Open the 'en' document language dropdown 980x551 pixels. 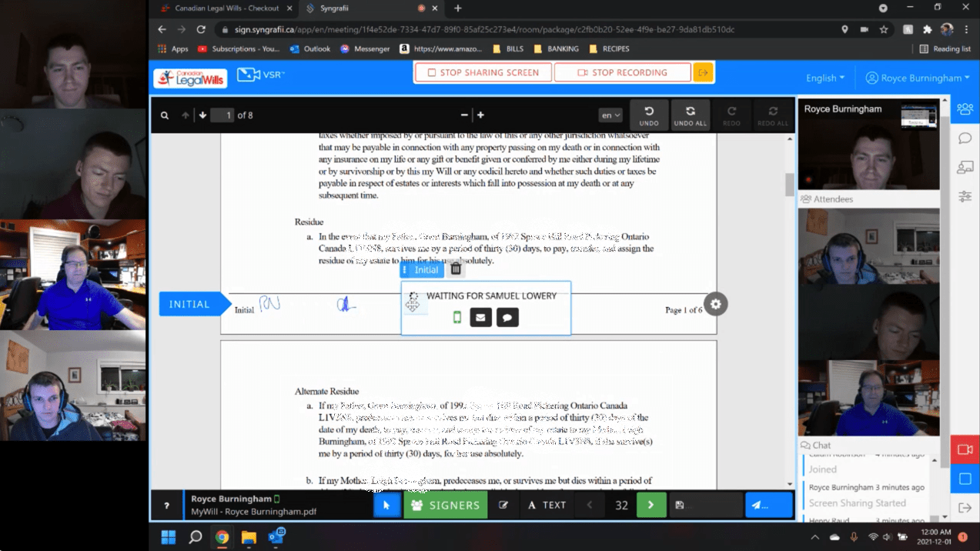pyautogui.click(x=610, y=115)
